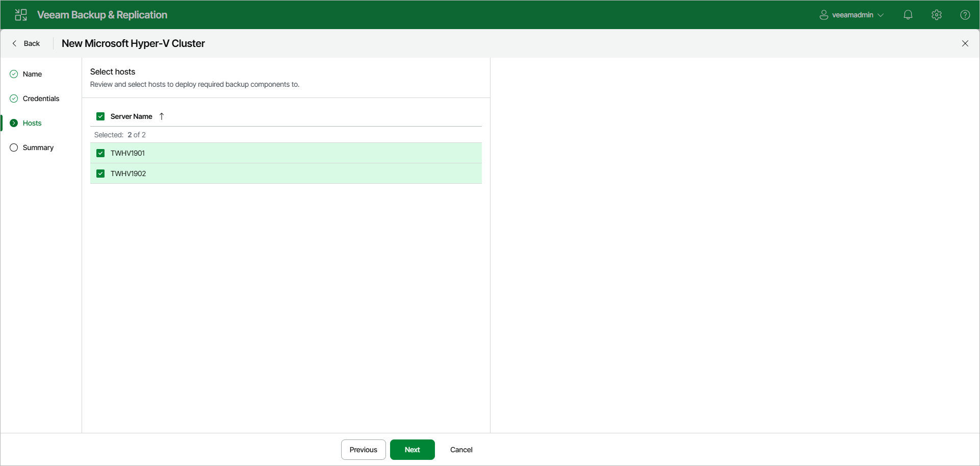Select the TWHV1902 host name text
The width and height of the screenshot is (980, 466).
pos(128,174)
